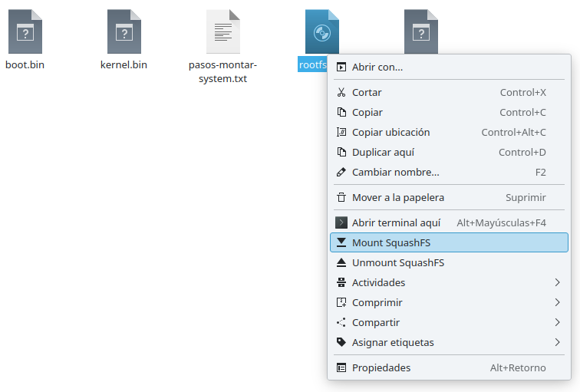Expand the Compartir submenu arrow
Viewport: 580px width, 392px height.
click(x=558, y=323)
